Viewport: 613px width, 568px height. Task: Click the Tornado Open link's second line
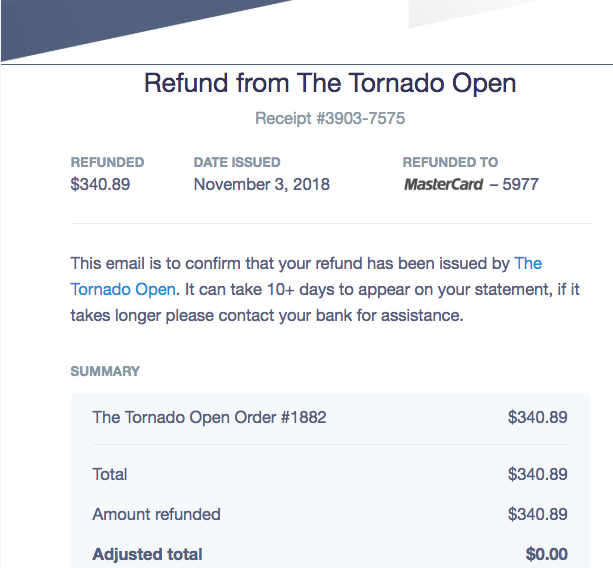point(123,290)
